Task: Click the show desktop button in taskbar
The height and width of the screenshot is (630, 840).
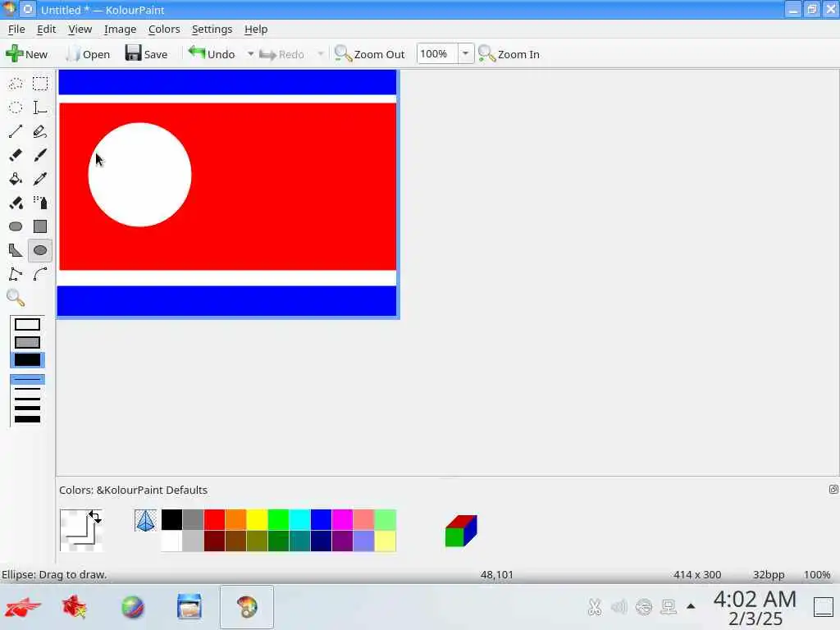Action: [824, 607]
